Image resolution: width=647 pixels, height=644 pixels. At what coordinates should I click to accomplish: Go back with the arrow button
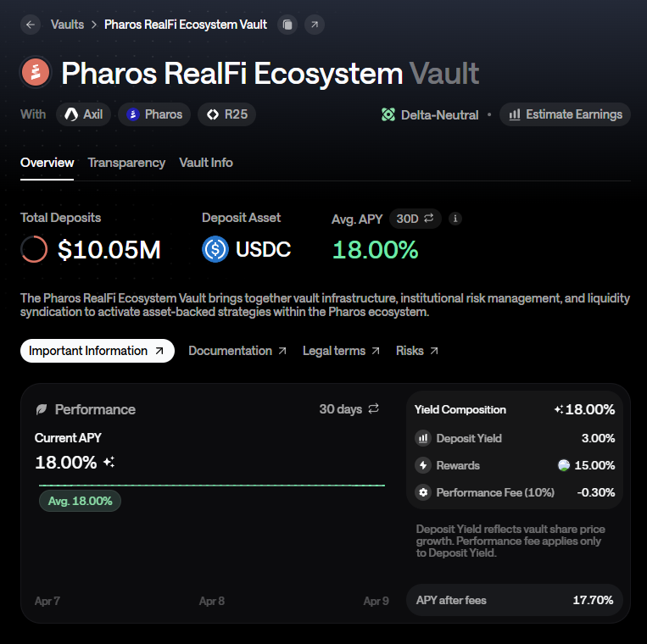[x=31, y=25]
